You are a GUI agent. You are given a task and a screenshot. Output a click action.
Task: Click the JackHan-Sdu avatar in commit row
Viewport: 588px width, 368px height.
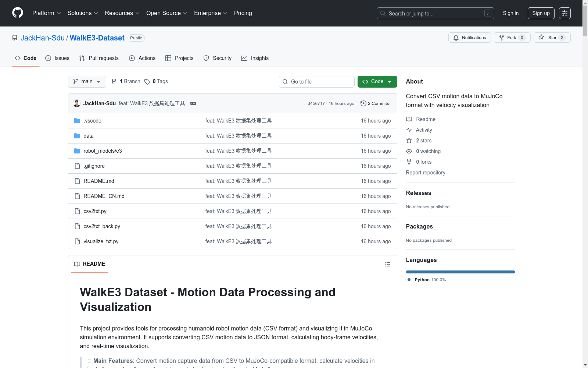point(77,103)
